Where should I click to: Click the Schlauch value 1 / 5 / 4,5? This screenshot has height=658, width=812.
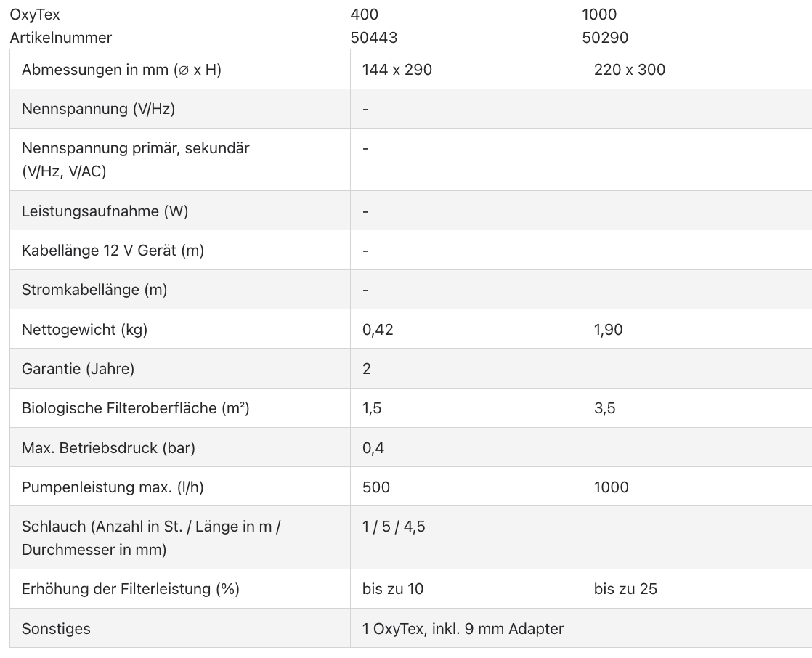pyautogui.click(x=394, y=527)
